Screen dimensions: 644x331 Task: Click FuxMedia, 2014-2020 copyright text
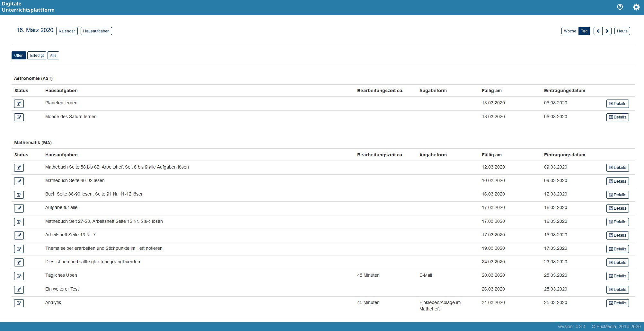click(x=616, y=327)
